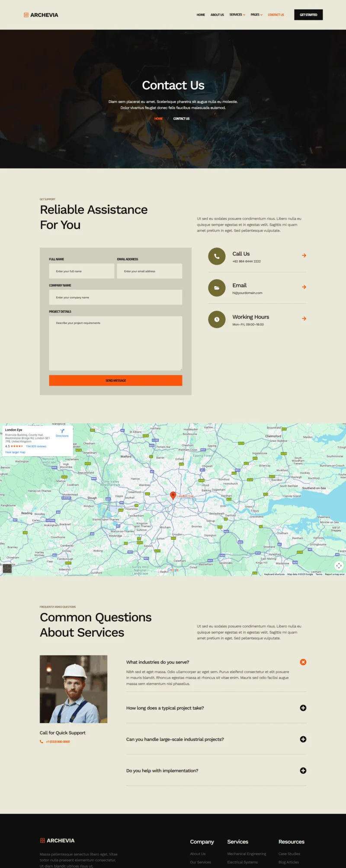Click the footer Case Studies link
This screenshot has width=346, height=868.
(x=289, y=854)
